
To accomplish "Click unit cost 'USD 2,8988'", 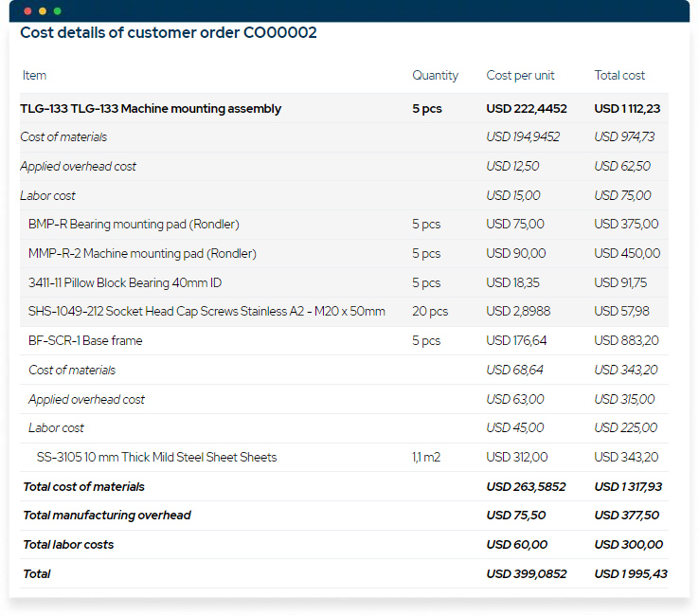I will click(x=518, y=312).
